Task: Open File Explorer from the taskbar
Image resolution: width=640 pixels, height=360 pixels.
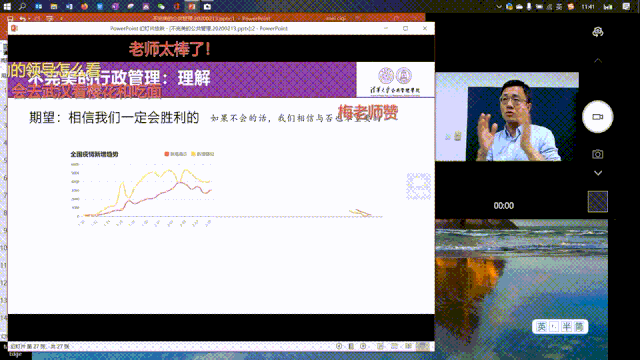Action: coord(54,7)
